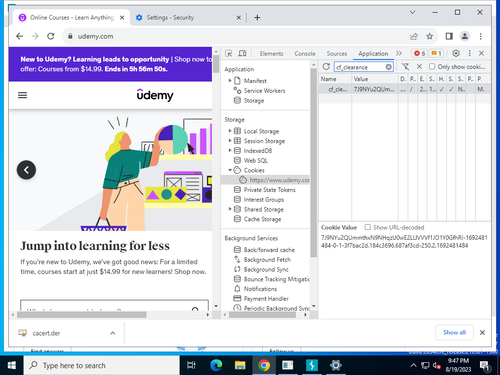Click the clear all cookies icon

click(x=405, y=67)
